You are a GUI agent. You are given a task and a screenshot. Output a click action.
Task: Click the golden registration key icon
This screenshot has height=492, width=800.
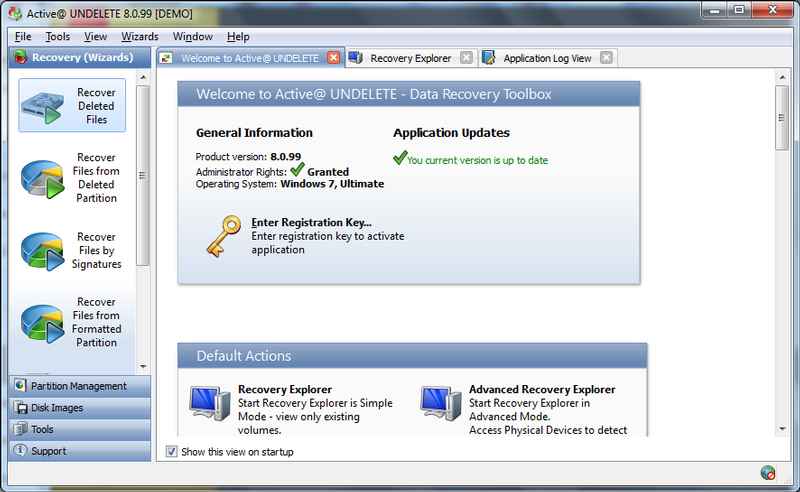coord(218,235)
